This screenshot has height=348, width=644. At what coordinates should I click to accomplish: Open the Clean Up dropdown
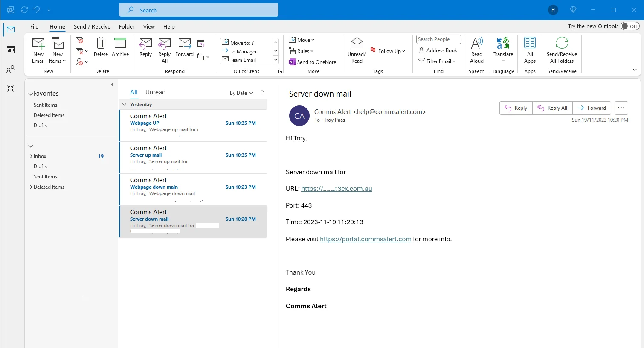[x=81, y=51]
